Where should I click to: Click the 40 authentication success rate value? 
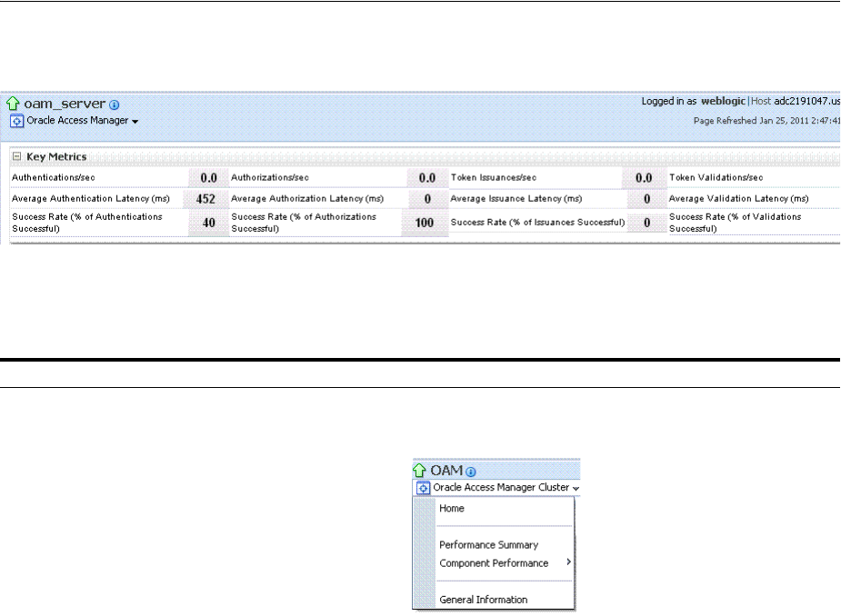point(208,223)
